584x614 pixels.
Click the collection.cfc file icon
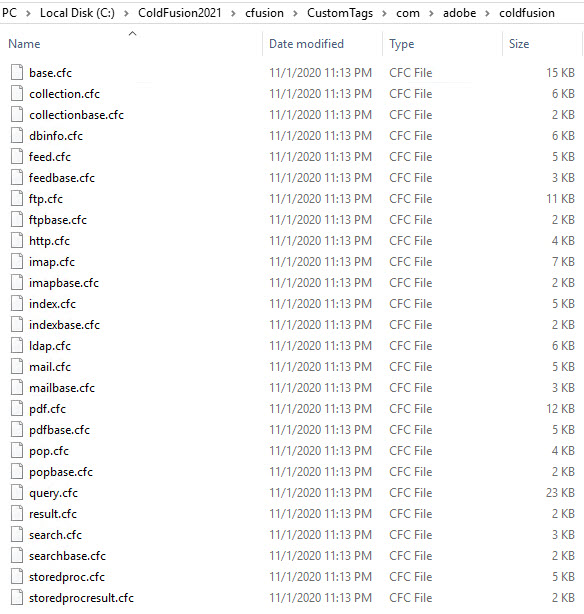[x=17, y=94]
